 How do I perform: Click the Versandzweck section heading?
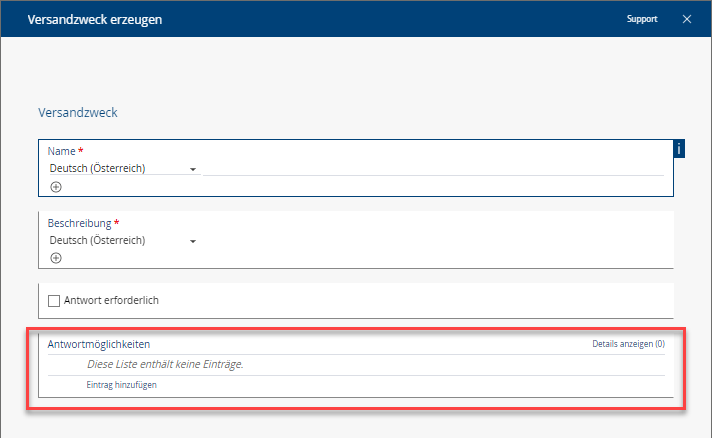point(78,113)
